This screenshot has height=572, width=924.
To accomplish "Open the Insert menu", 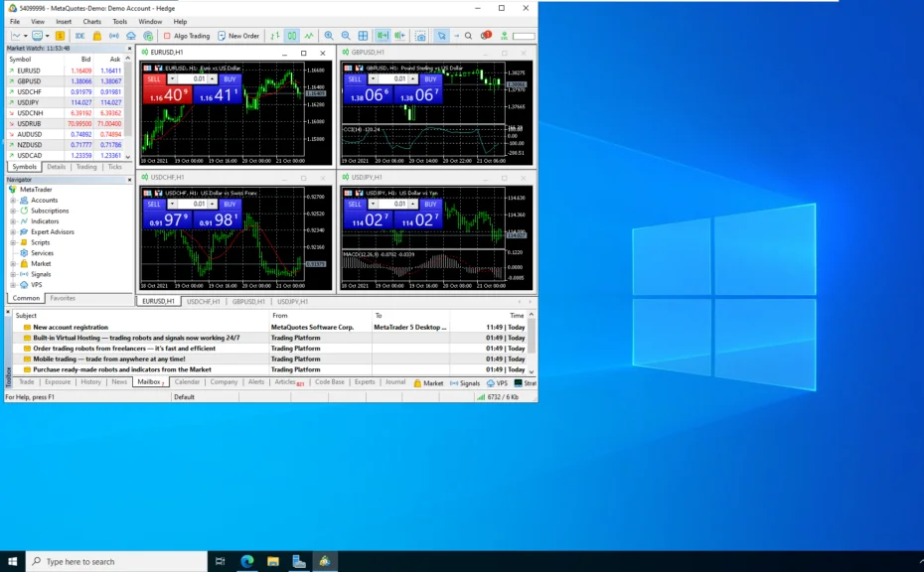I will tap(64, 21).
